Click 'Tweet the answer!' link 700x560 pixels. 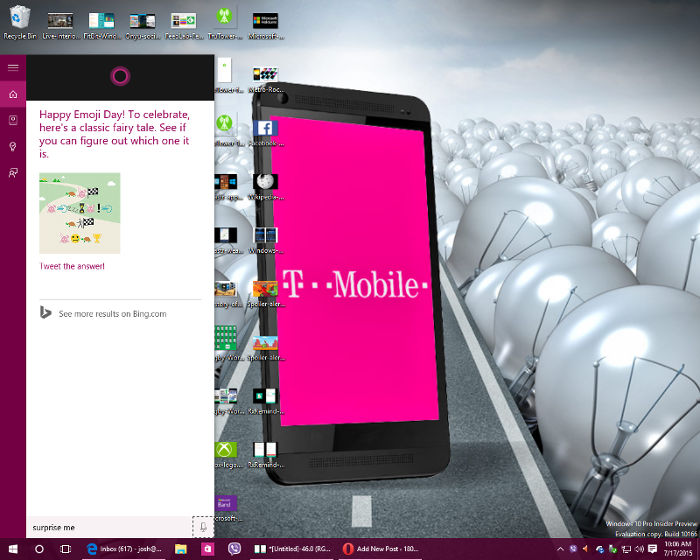point(72,266)
